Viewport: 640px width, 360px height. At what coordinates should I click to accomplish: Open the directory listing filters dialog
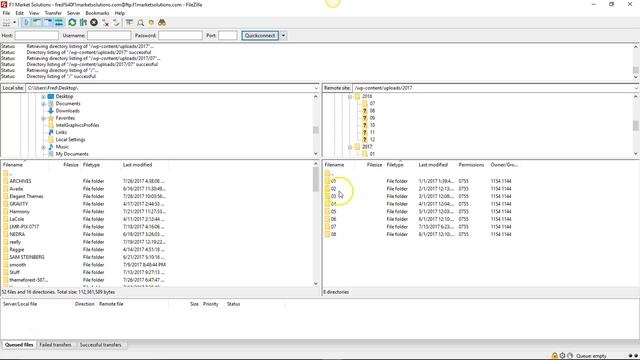[129, 23]
